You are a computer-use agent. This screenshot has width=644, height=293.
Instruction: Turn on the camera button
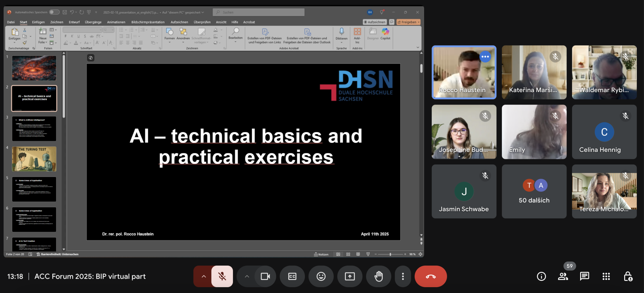point(265,276)
